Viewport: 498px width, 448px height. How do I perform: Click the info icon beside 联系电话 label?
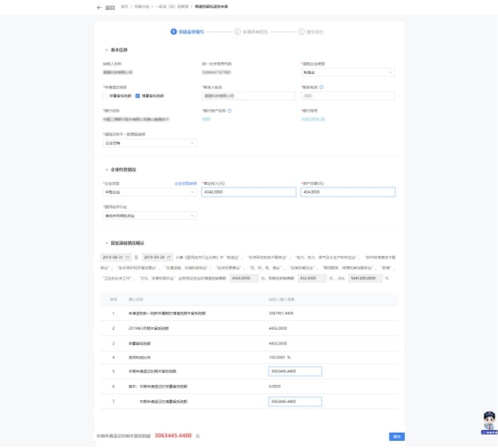click(321, 87)
